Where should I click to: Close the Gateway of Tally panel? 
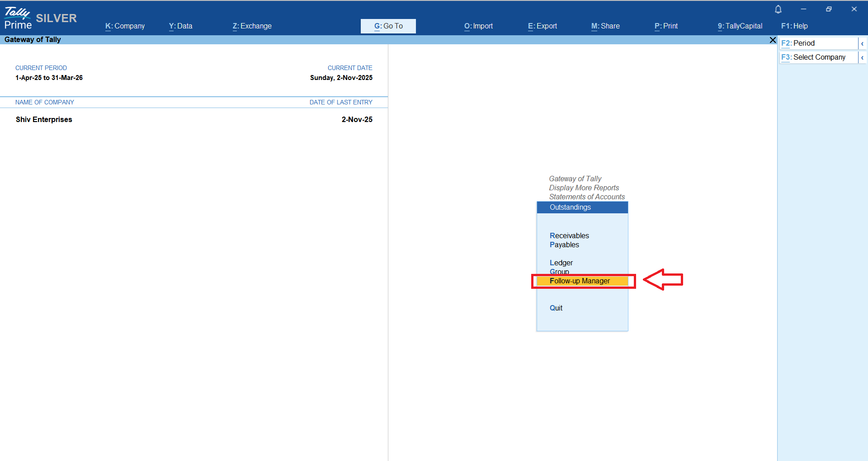tap(773, 40)
